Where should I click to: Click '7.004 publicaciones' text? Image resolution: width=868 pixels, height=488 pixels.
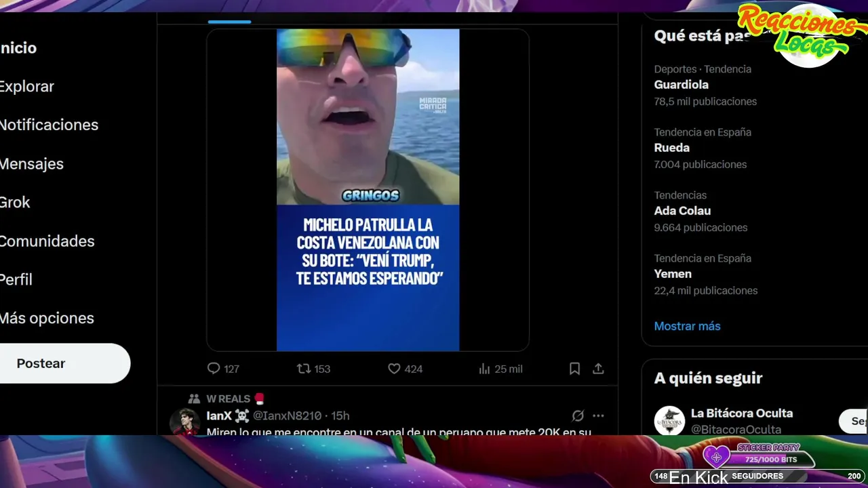pyautogui.click(x=701, y=165)
